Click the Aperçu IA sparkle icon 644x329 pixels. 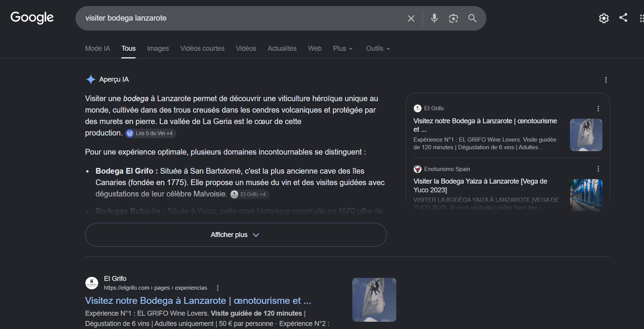coord(90,79)
